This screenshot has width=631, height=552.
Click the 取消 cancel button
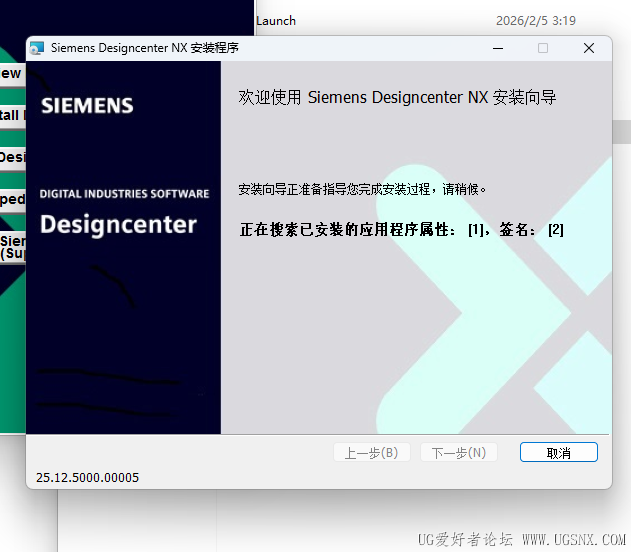pyautogui.click(x=559, y=452)
